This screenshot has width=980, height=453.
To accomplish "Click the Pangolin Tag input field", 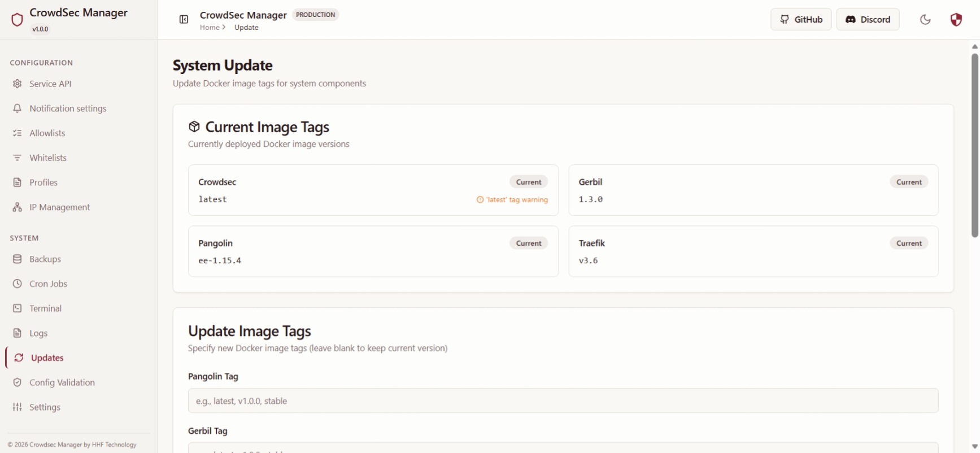I will (563, 400).
